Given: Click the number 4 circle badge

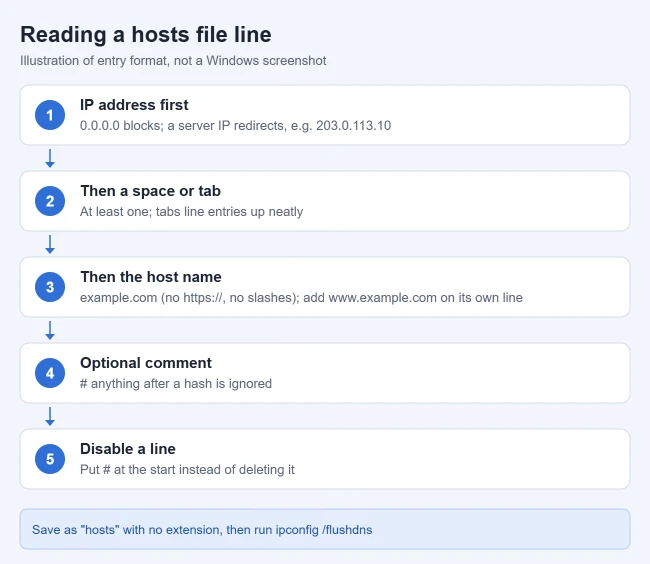Looking at the screenshot, I should [50, 373].
